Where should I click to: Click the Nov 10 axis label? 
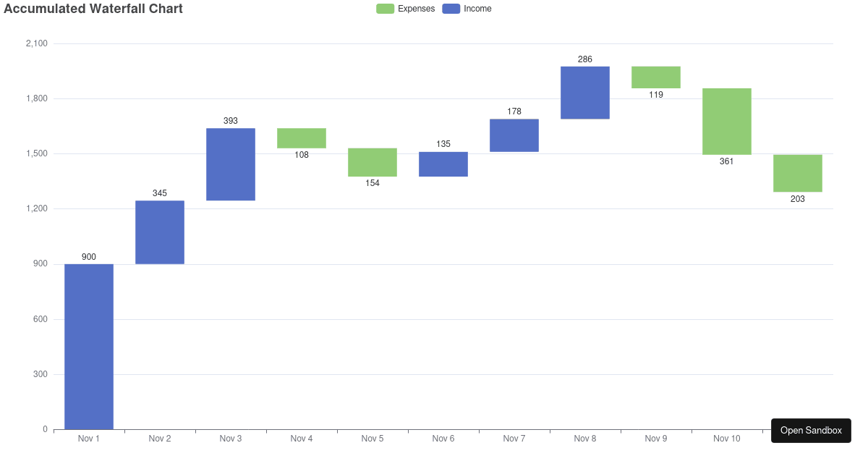pyautogui.click(x=726, y=439)
